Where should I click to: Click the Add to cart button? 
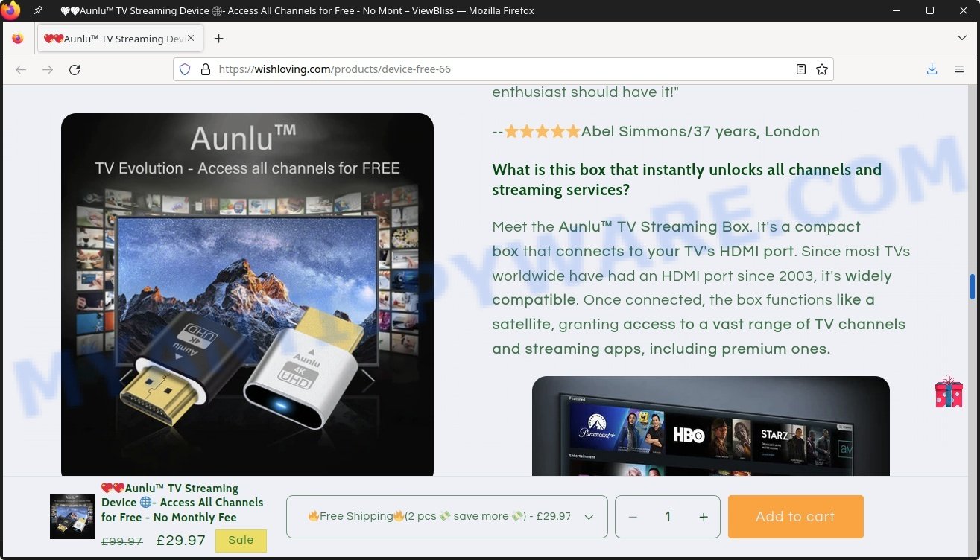pos(795,517)
